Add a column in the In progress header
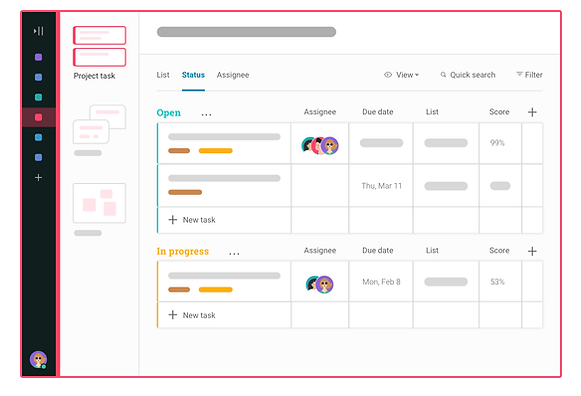The width and height of the screenshot is (581, 396). [532, 251]
